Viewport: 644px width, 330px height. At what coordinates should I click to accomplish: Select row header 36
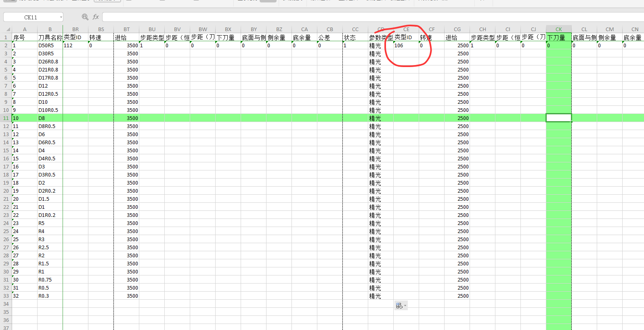tap(6, 320)
